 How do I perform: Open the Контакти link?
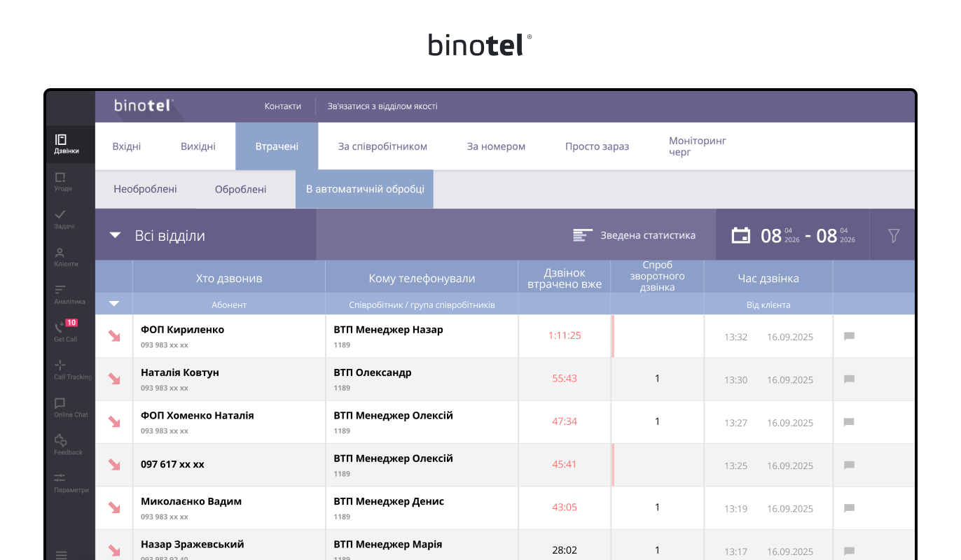pos(283,106)
